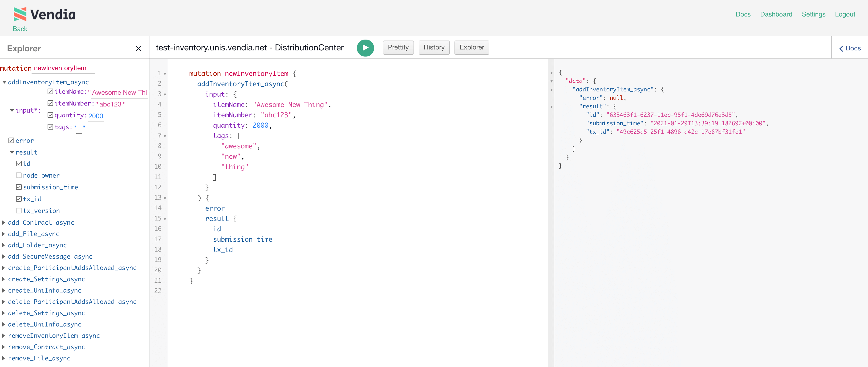Image resolution: width=868 pixels, height=367 pixels.
Task: Fold the "result" object in the response
Action: coord(552,107)
